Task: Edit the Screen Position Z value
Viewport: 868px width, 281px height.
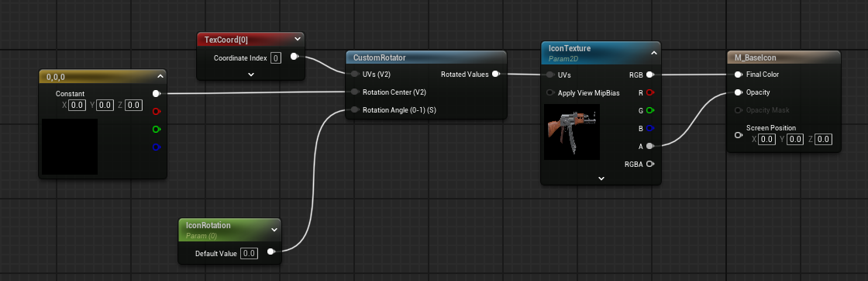Action: [x=824, y=139]
